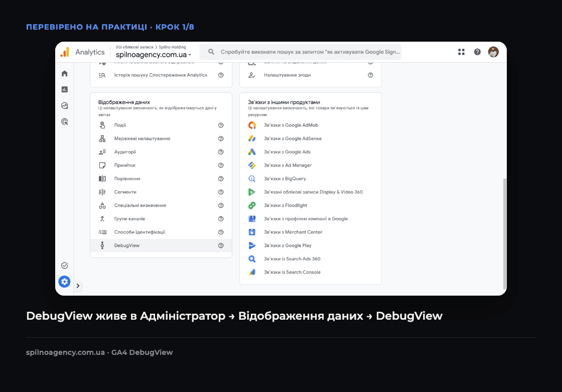The height and width of the screenshot is (392, 562).
Task: Open Сегменти settings row
Action: pyautogui.click(x=161, y=192)
